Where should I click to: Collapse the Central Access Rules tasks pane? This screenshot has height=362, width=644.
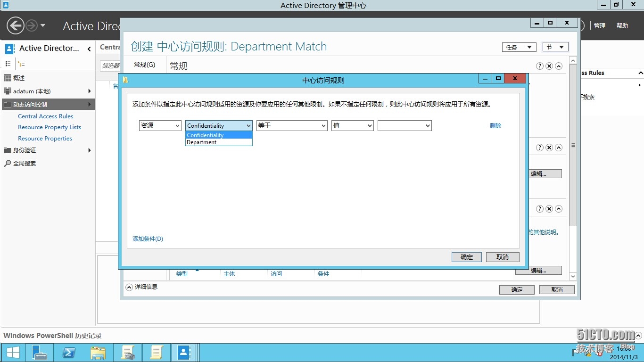(640, 73)
